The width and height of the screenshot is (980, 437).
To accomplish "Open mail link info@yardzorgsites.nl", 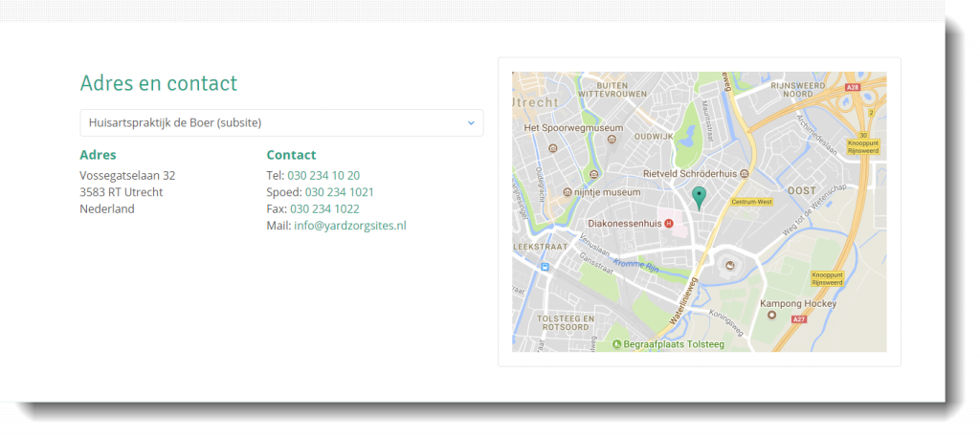I will tap(350, 226).
